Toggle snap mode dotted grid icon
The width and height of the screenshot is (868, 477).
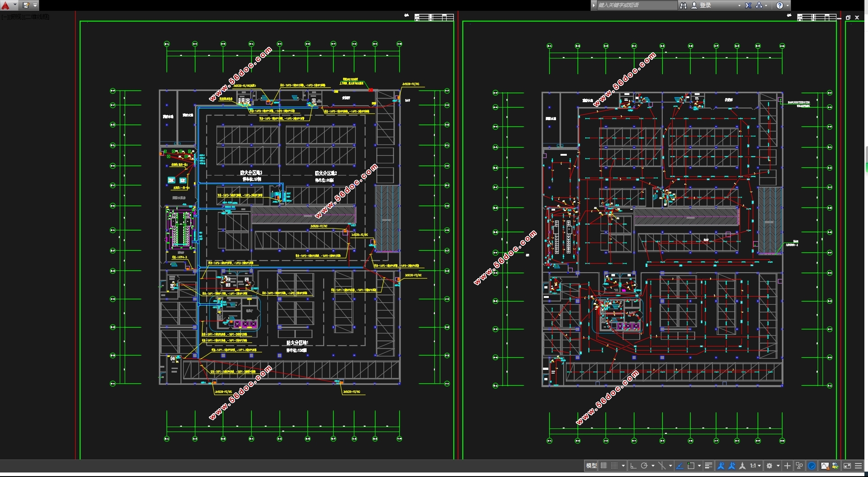pyautogui.click(x=614, y=466)
